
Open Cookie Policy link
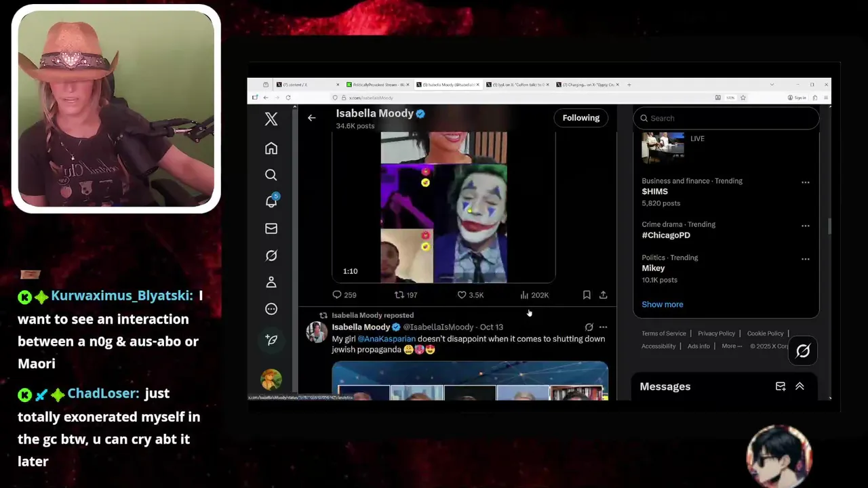765,333
